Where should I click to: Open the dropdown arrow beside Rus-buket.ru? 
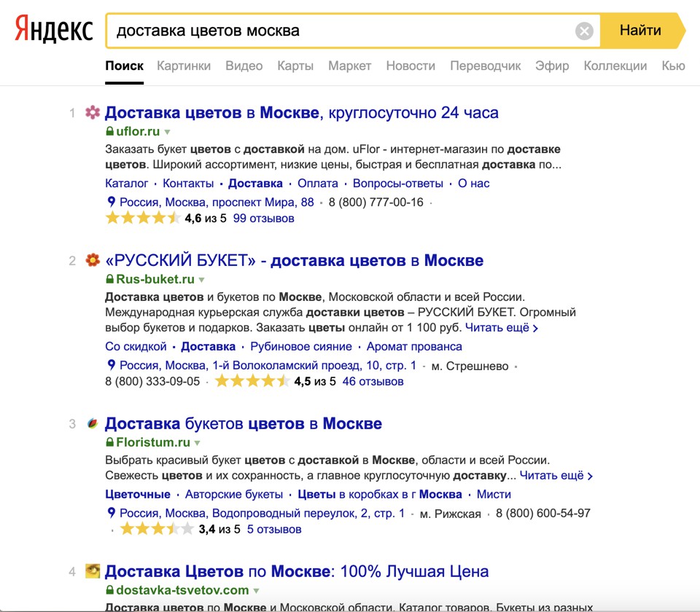pos(202,280)
